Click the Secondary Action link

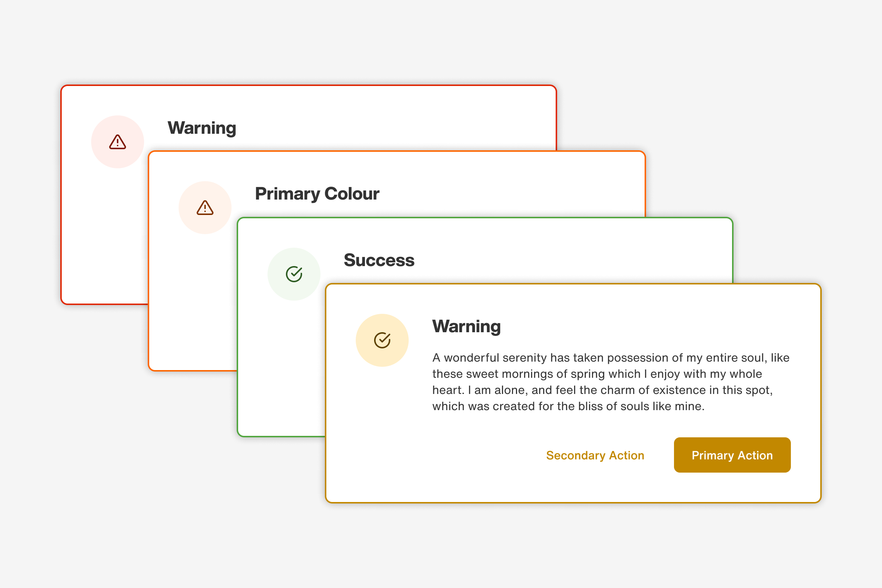coord(595,455)
